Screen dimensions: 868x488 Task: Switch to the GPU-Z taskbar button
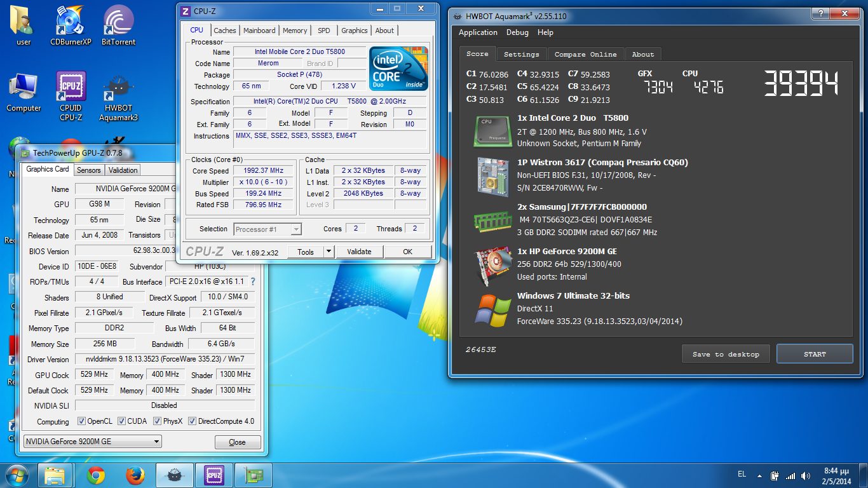pyautogui.click(x=253, y=475)
